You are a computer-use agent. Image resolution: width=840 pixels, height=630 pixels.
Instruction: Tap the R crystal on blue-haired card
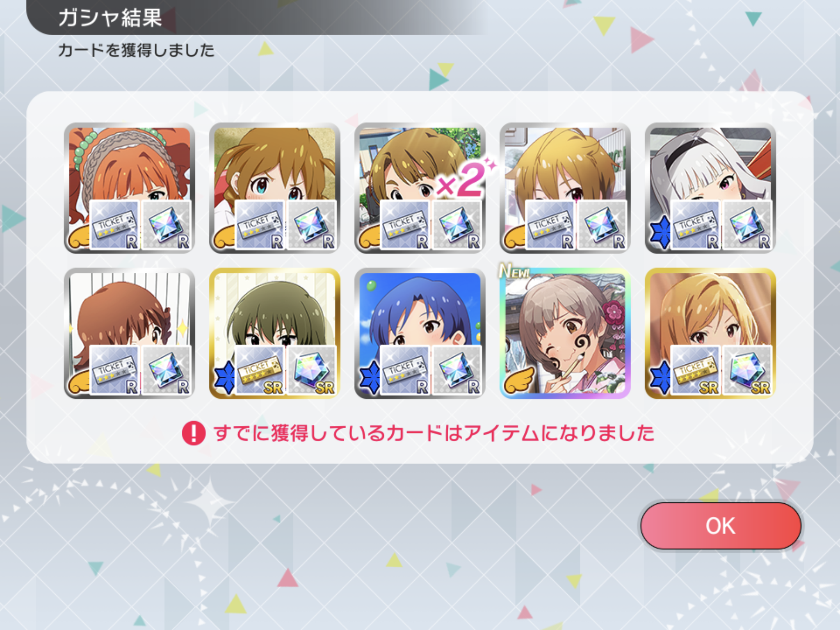coord(457,370)
